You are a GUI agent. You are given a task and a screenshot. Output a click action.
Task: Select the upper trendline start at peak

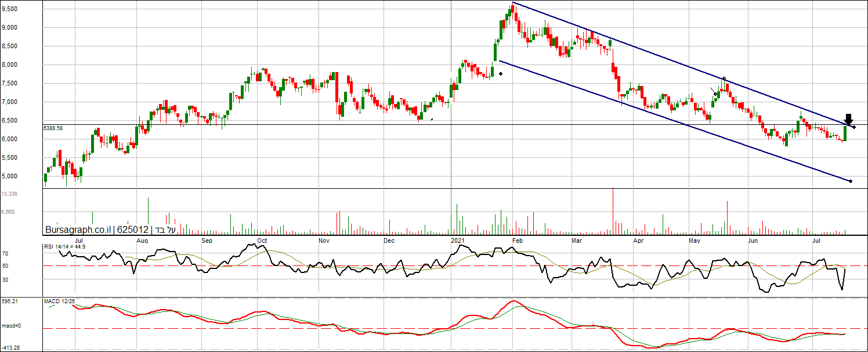coord(513,3)
